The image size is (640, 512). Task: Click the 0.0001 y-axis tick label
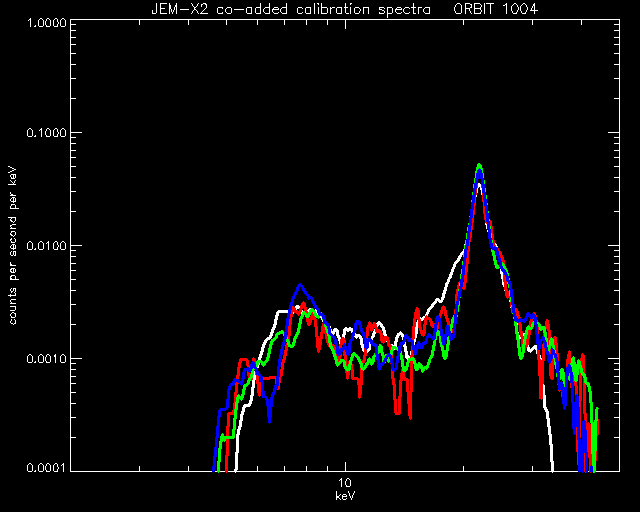pos(46,467)
